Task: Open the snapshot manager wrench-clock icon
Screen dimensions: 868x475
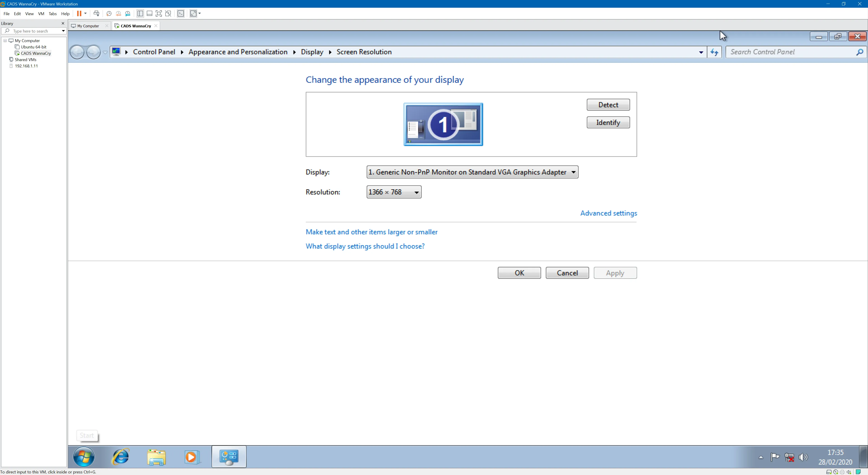Action: pyautogui.click(x=128, y=14)
